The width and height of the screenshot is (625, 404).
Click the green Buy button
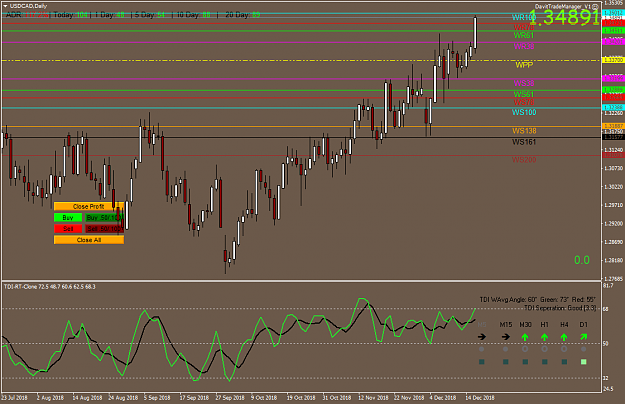(x=68, y=218)
